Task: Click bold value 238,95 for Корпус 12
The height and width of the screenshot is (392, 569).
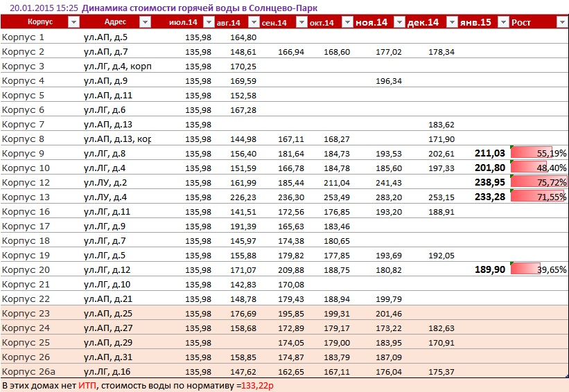Action: (490, 182)
